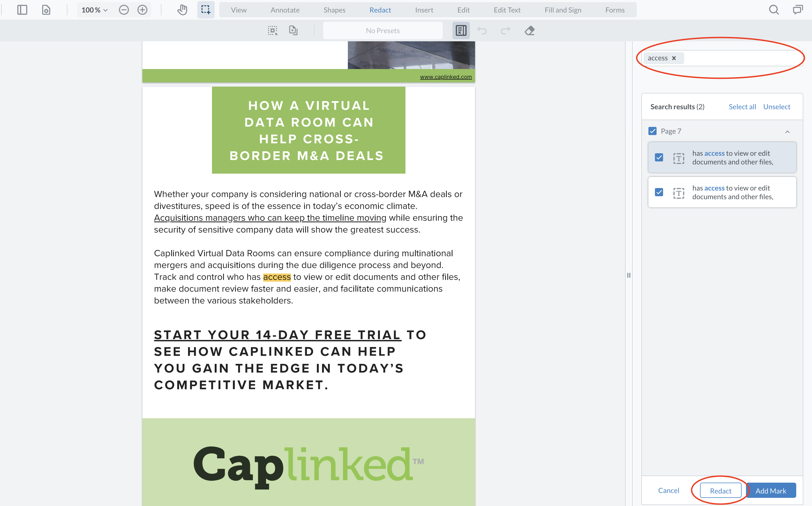Switch to the Insert tab
The image size is (812, 506).
(x=424, y=10)
